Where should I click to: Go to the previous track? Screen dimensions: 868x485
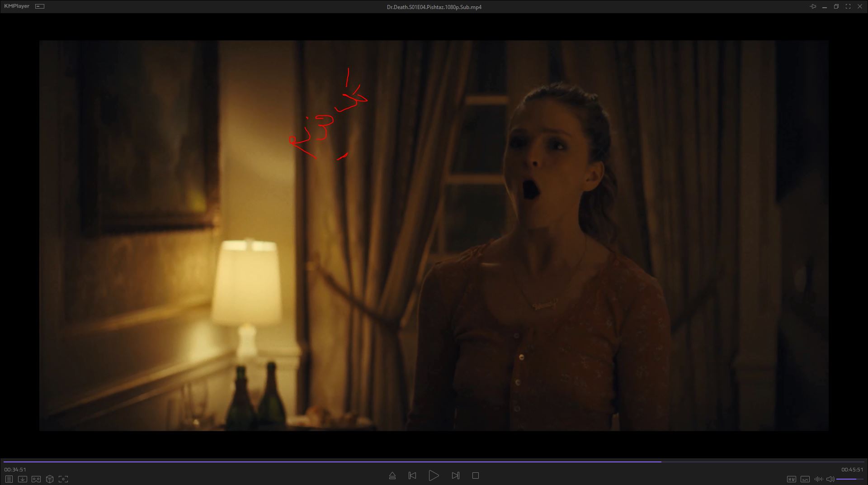pyautogui.click(x=412, y=475)
